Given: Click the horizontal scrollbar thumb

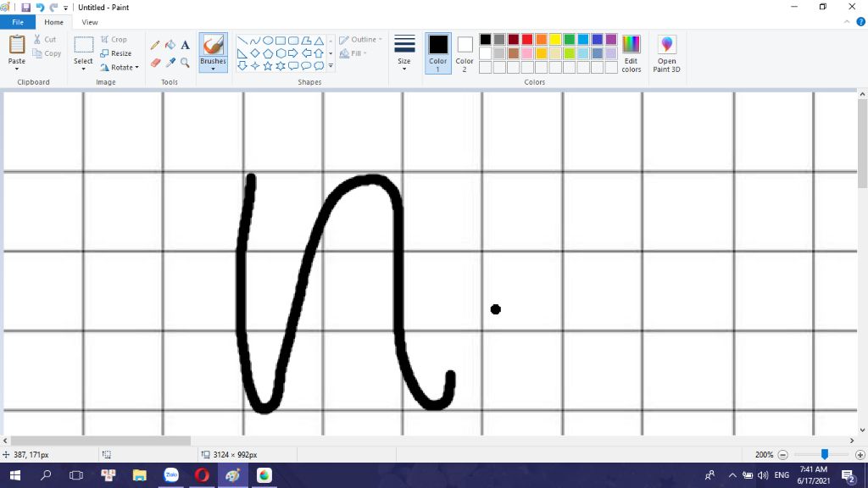Looking at the screenshot, I should (x=100, y=441).
